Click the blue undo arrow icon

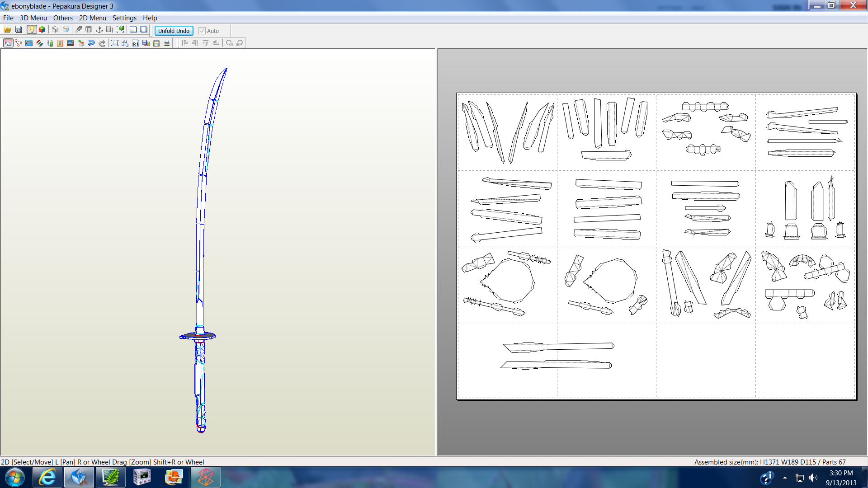91,43
